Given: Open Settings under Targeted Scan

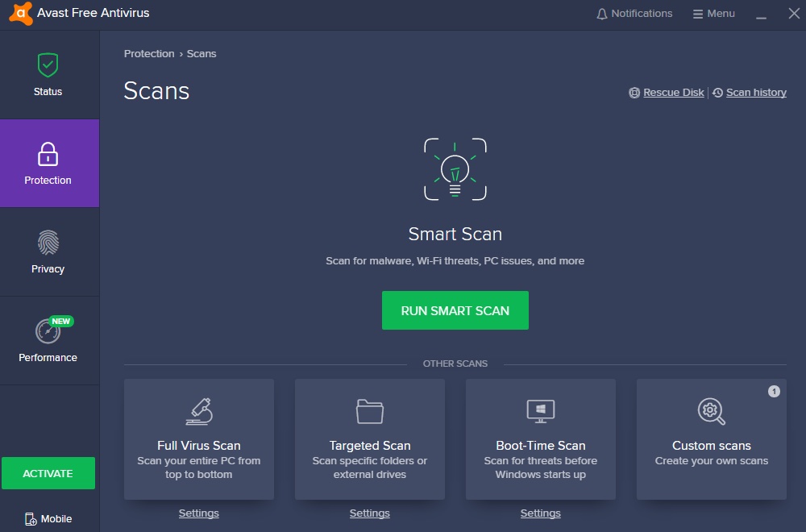Looking at the screenshot, I should click(x=370, y=513).
